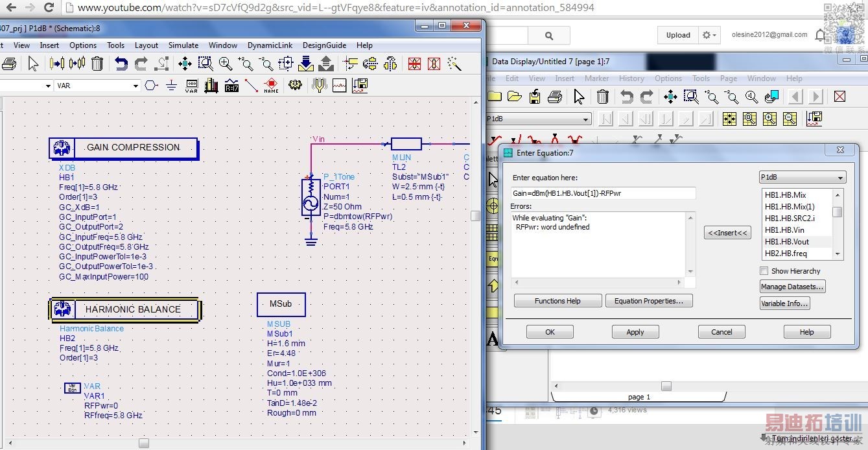Click the Cancel button in equation dialog
This screenshot has height=450, width=868.
(721, 332)
